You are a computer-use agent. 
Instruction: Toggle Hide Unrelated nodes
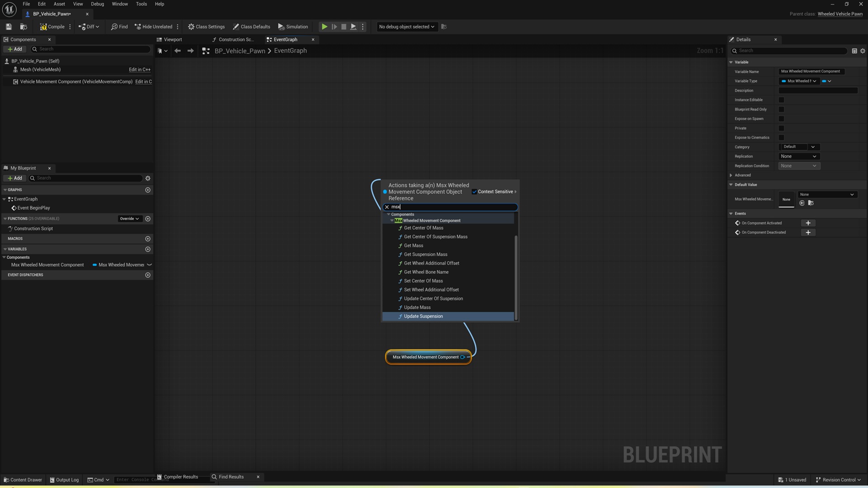coord(153,27)
